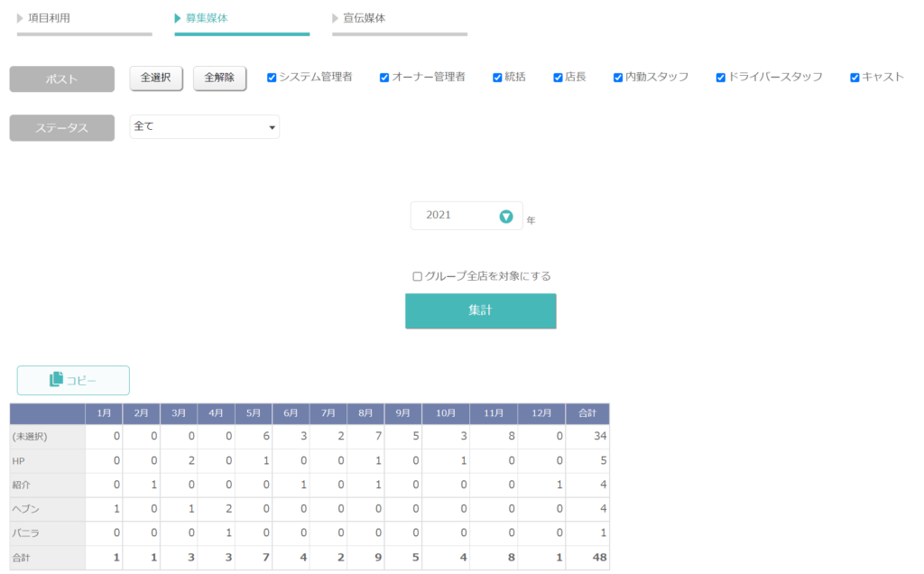Click the teal circle arrow on year selector
The height and width of the screenshot is (574, 924).
click(505, 217)
